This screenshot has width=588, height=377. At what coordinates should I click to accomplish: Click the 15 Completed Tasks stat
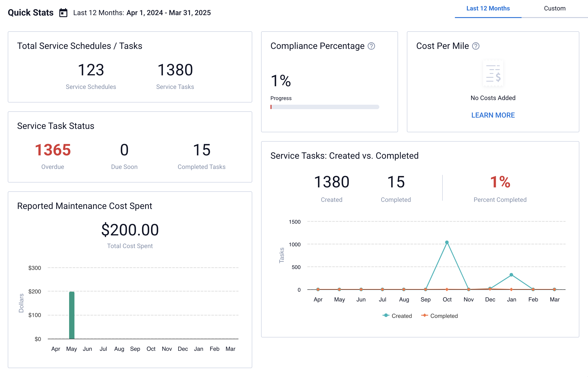point(201,150)
